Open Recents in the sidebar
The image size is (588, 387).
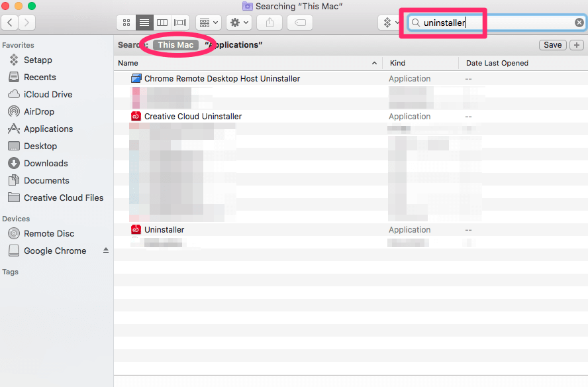(40, 78)
